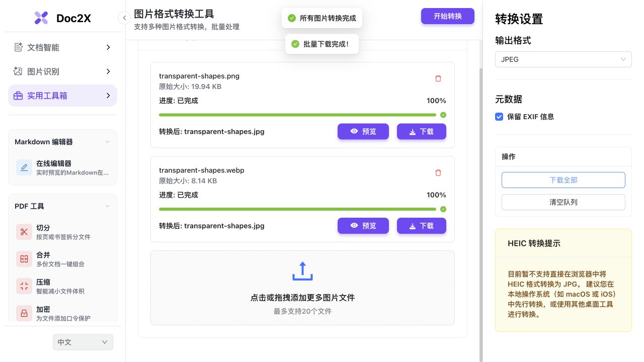Click the 合并 merge icon
This screenshot has height=362, width=644.
tap(24, 259)
